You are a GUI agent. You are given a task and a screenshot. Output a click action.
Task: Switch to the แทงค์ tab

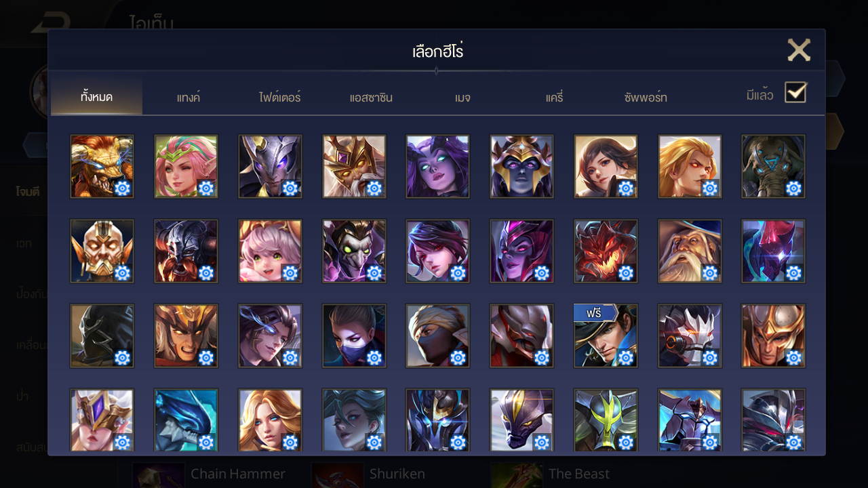point(188,98)
